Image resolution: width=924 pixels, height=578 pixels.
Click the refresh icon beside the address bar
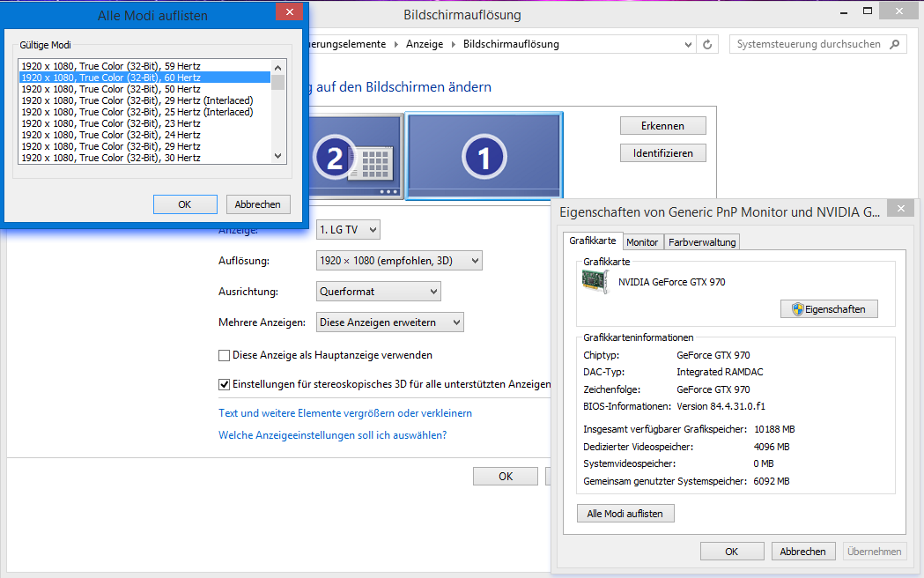tap(707, 44)
